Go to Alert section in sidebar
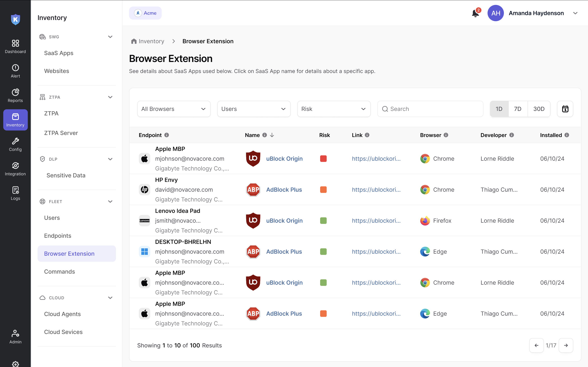Viewport: 588px width, 367px height. (15, 71)
